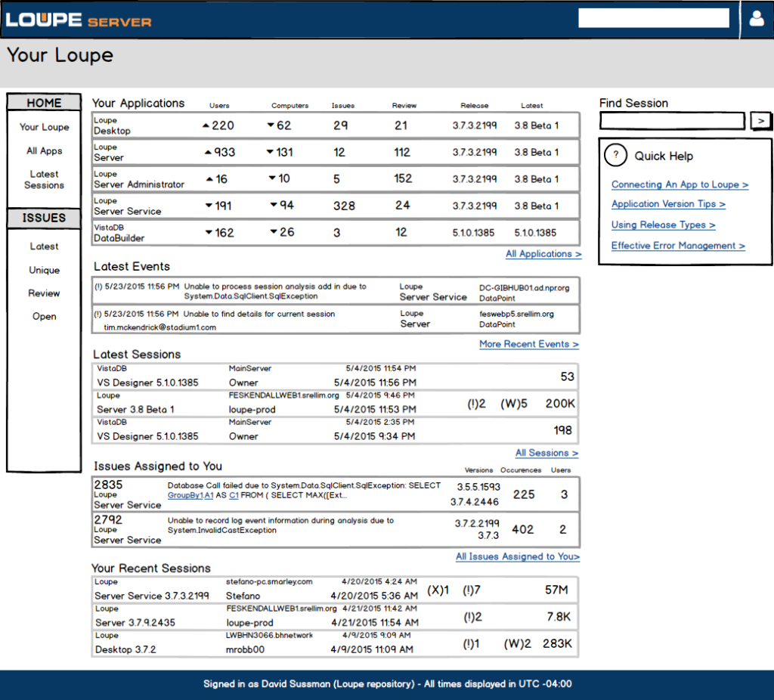Click the (!)1 error icon on Loupe Desktop 3.7.2
Viewport: 774px width, 700px height.
point(472,643)
